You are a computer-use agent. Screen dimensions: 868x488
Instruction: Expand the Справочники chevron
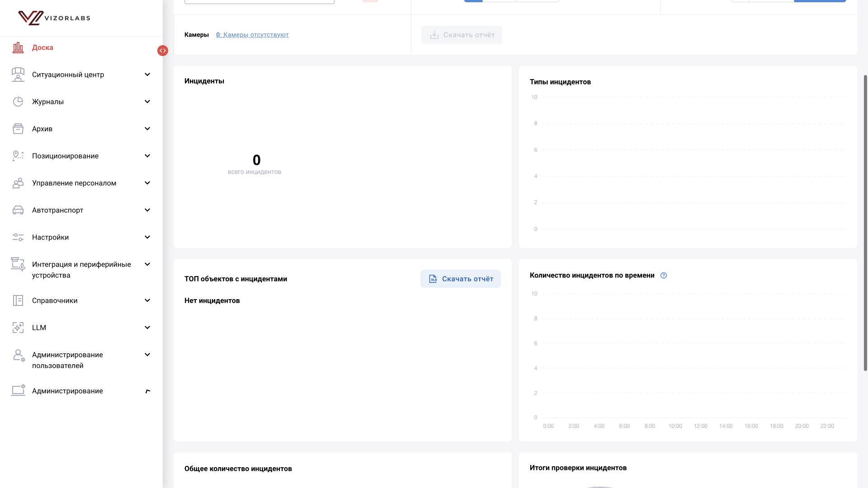[147, 300]
